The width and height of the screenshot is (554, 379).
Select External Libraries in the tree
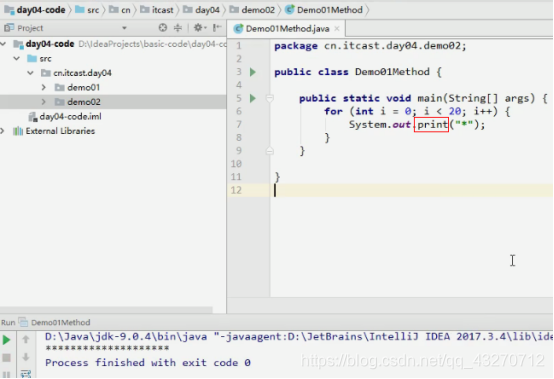click(x=60, y=131)
